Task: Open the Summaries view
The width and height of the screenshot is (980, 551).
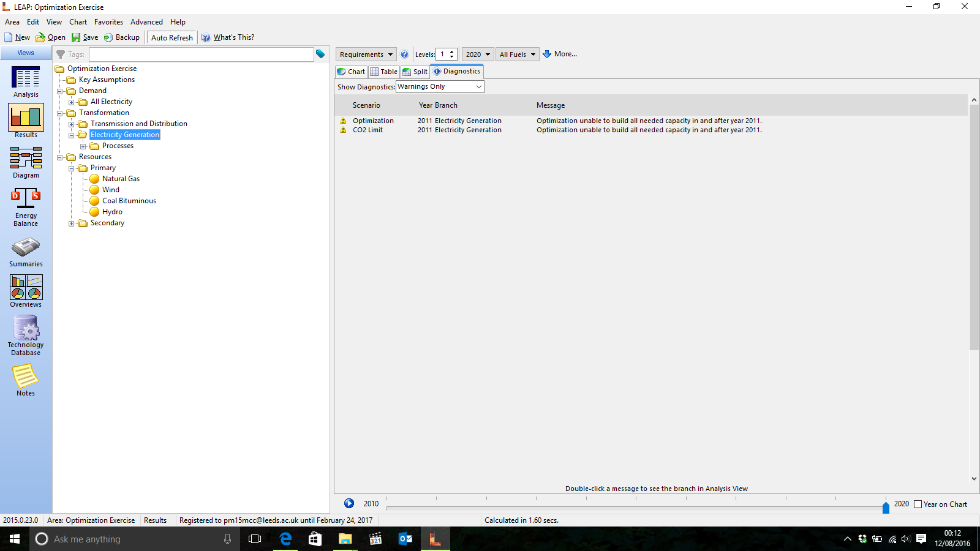Action: (x=26, y=252)
